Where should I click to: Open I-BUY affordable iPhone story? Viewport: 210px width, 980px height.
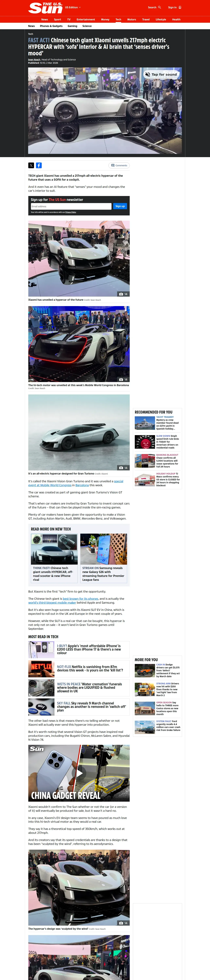tap(79, 650)
